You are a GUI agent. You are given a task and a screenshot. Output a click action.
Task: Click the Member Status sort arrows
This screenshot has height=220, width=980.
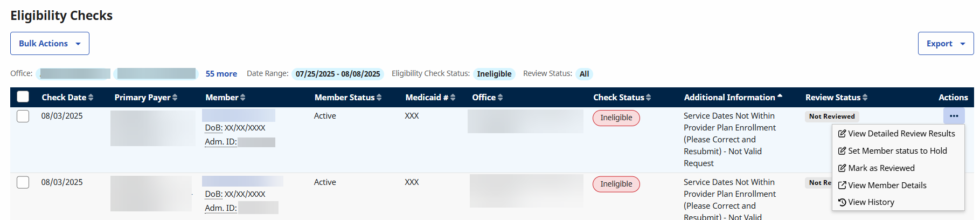click(379, 98)
